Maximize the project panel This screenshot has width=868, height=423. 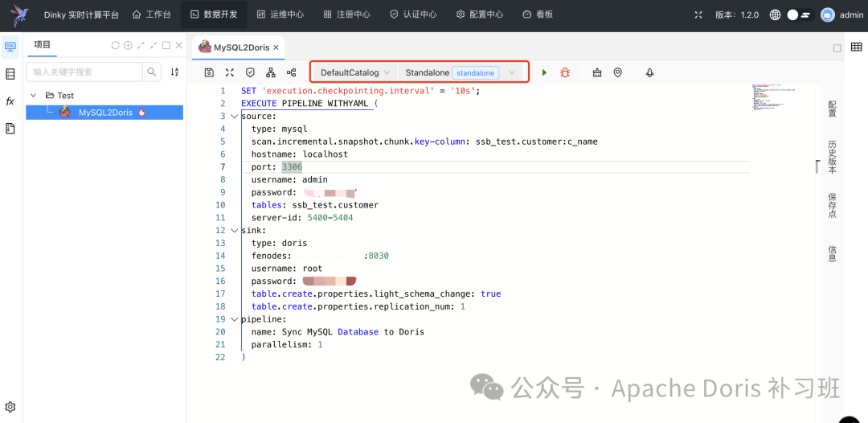[x=166, y=45]
